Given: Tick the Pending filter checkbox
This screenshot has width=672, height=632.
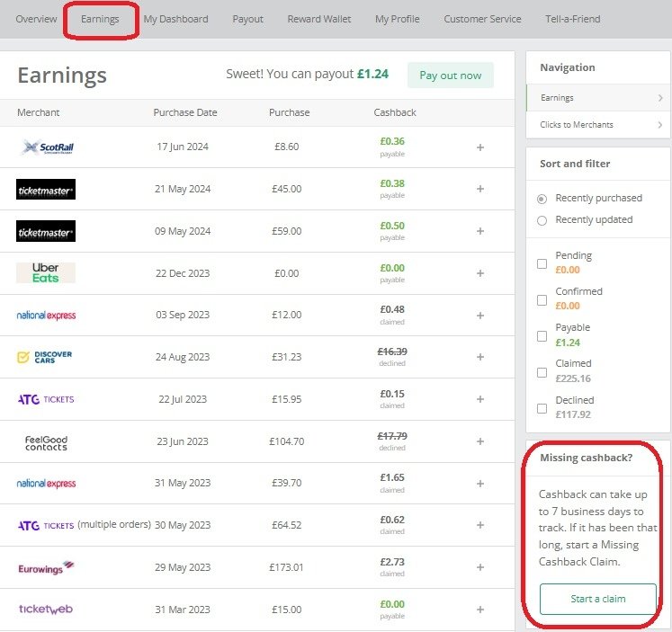Looking at the screenshot, I should click(542, 263).
